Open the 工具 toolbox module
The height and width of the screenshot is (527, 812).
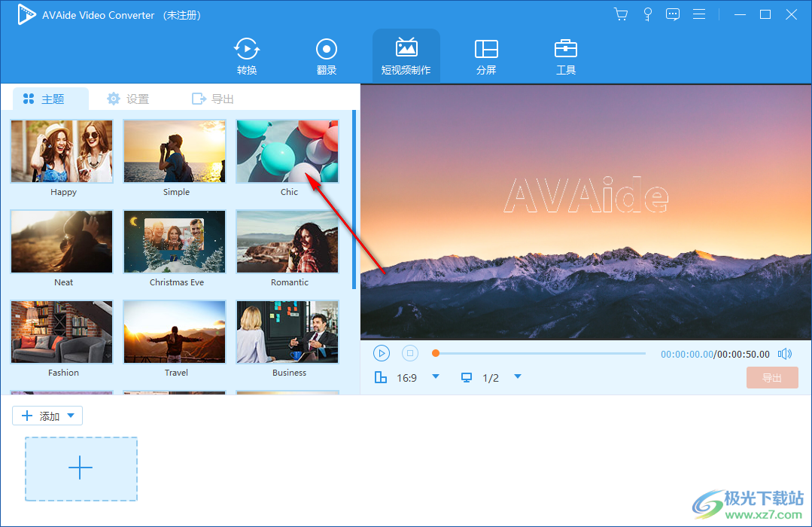tap(565, 56)
